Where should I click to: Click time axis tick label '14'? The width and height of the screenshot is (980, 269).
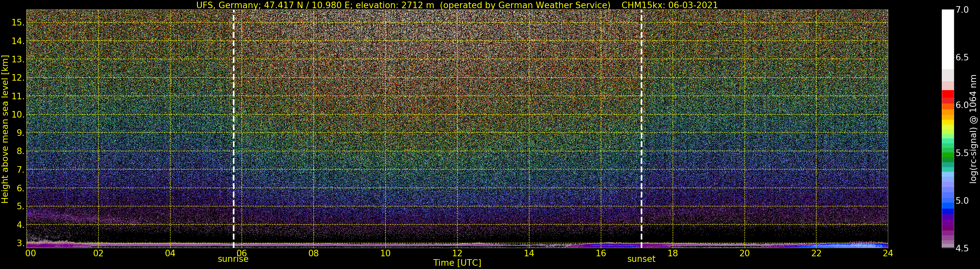pos(529,253)
